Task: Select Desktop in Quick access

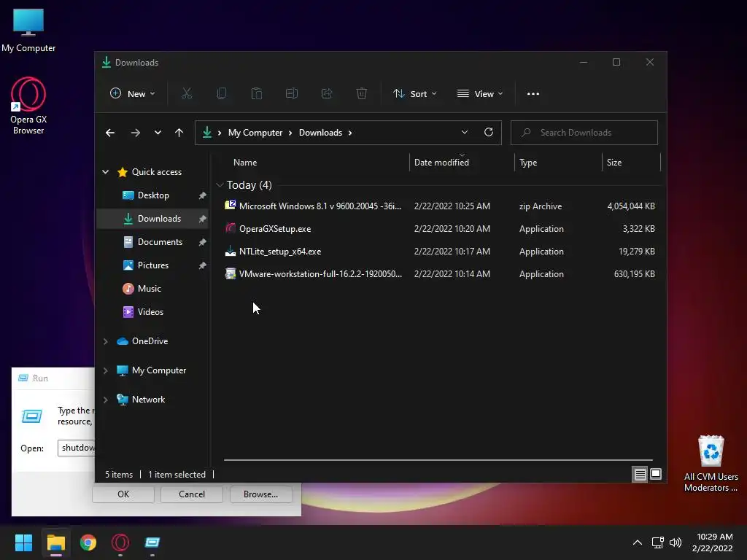Action: click(152, 195)
